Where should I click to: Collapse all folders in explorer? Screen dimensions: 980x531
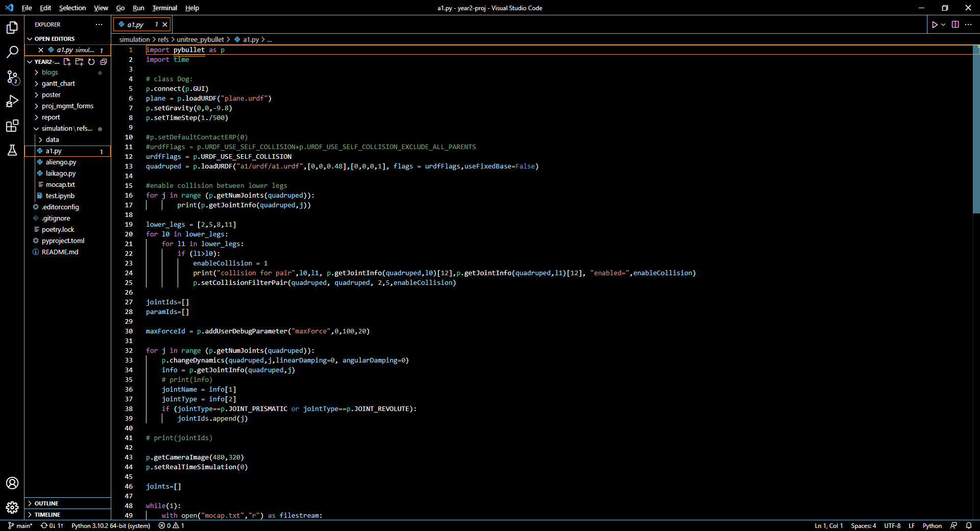point(104,62)
